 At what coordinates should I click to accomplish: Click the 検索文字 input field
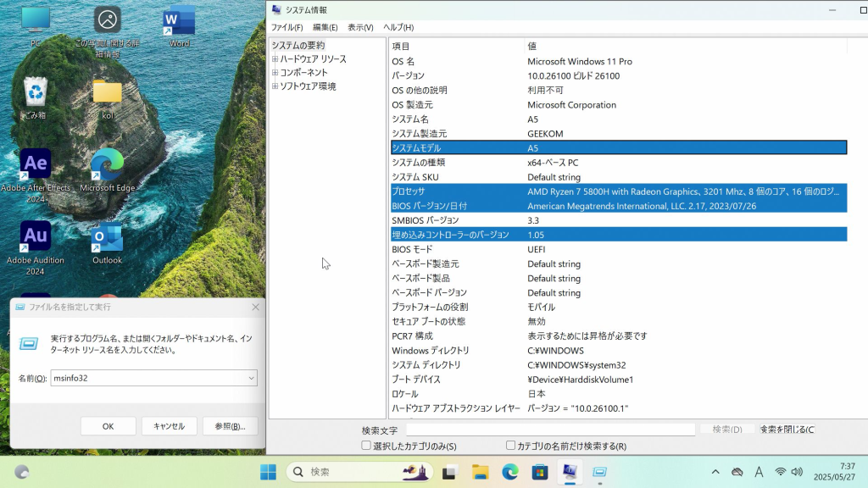(x=550, y=430)
